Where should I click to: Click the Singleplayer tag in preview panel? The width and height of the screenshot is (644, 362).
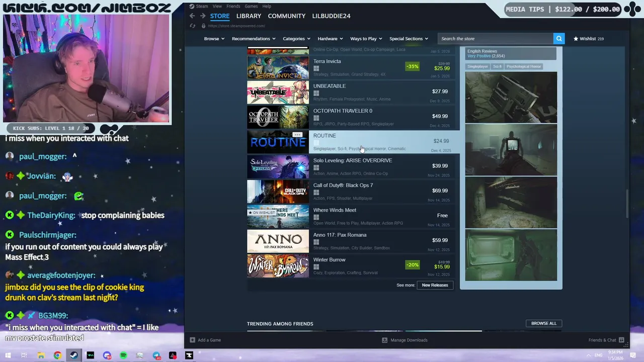pos(477,66)
